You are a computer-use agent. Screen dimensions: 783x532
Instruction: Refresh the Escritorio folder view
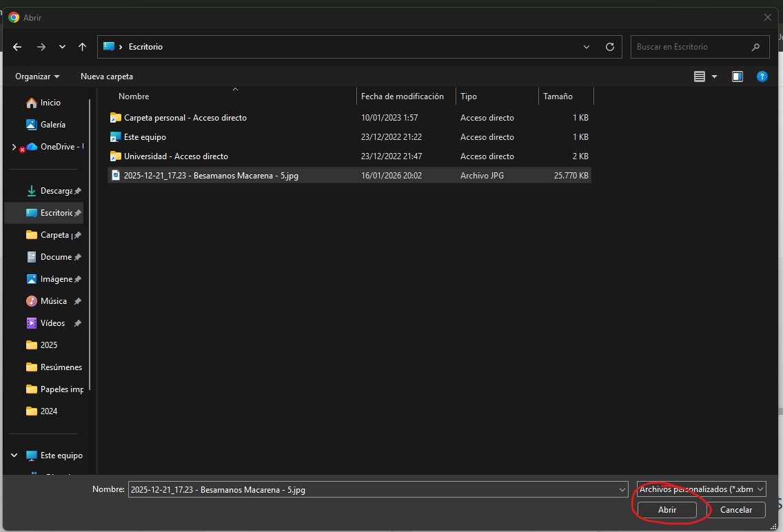tap(610, 47)
